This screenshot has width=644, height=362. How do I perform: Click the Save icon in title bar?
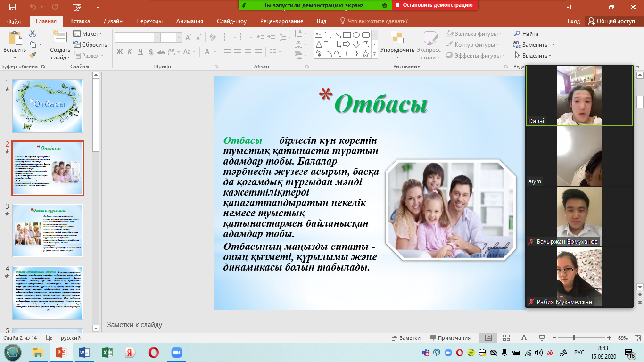13,7
